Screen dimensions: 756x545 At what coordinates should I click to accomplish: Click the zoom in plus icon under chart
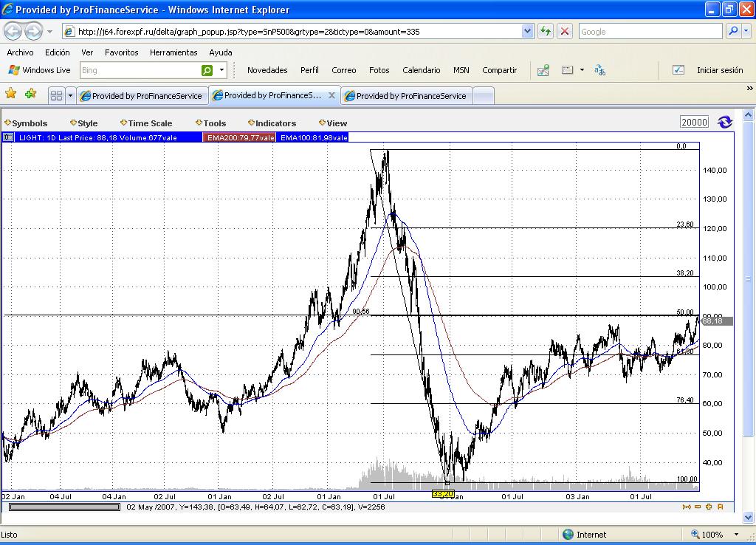tap(709, 507)
